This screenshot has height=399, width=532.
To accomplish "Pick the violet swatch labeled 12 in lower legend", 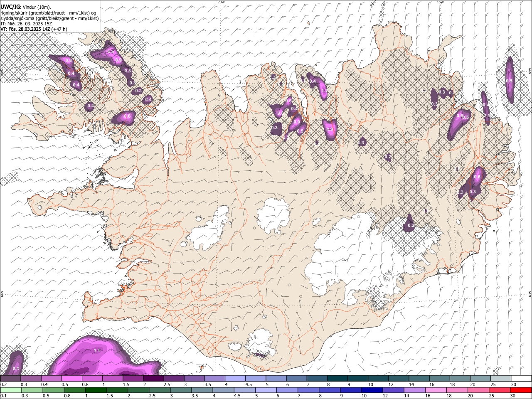I will tap(393, 390).
